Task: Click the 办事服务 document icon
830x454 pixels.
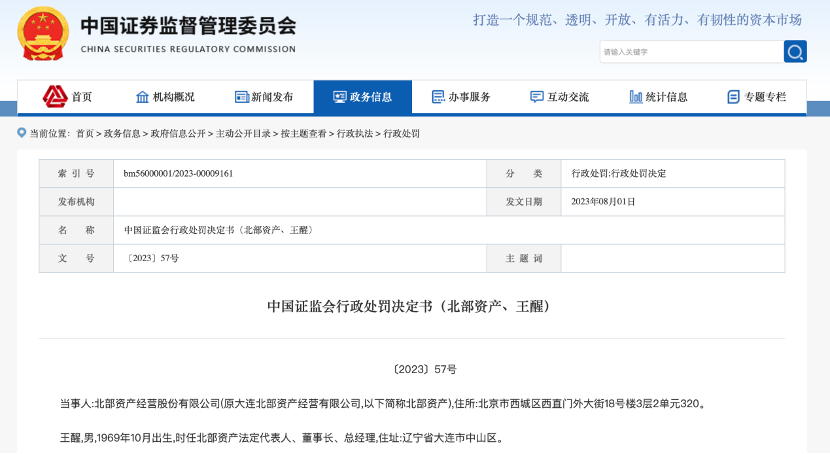Action: (x=438, y=97)
